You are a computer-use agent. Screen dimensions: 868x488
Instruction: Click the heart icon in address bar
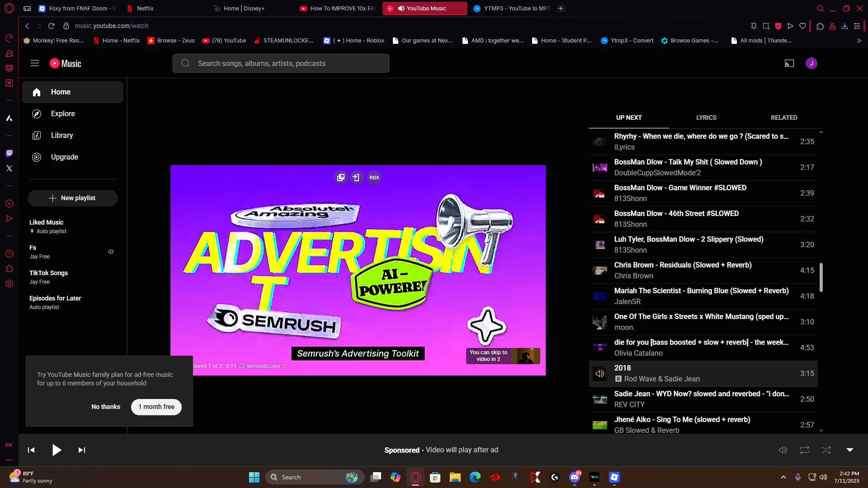click(802, 26)
